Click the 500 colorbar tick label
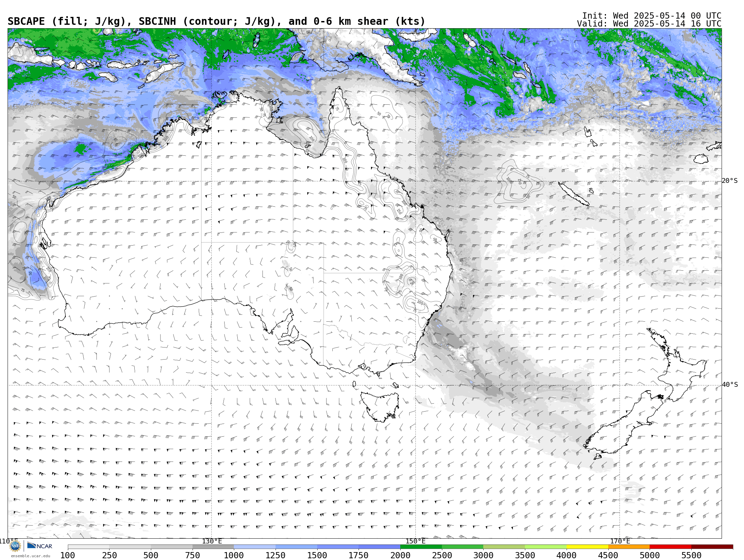 coord(151,555)
